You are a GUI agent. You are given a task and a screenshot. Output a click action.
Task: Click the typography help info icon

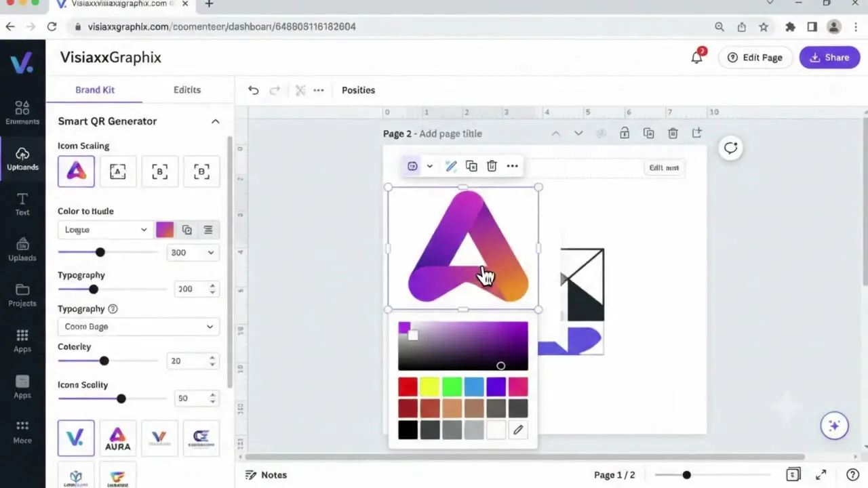[x=113, y=308]
